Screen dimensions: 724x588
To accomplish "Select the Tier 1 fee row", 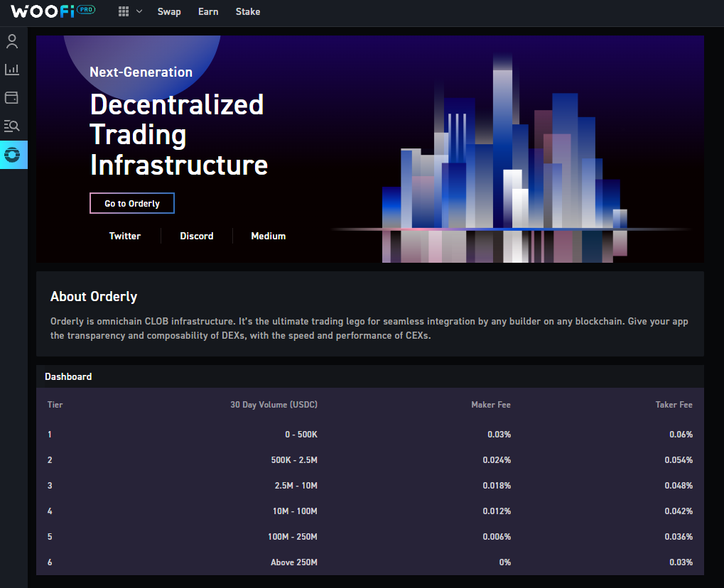I will [369, 434].
